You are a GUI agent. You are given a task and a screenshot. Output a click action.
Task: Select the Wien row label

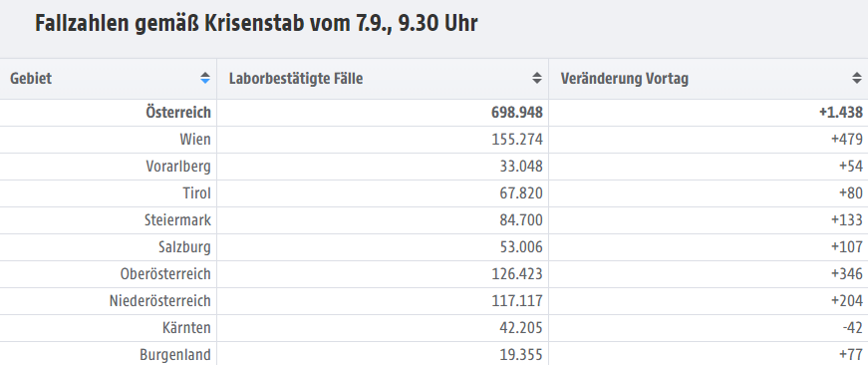(x=195, y=140)
